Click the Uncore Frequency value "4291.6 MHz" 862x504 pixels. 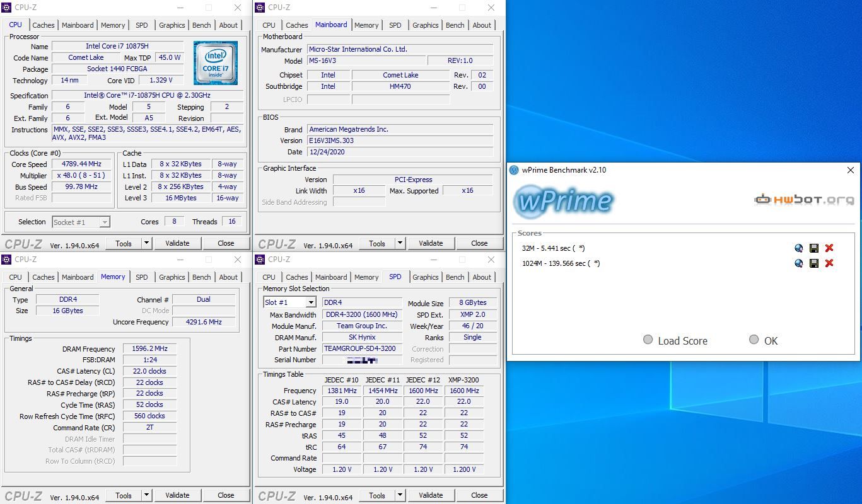click(203, 322)
